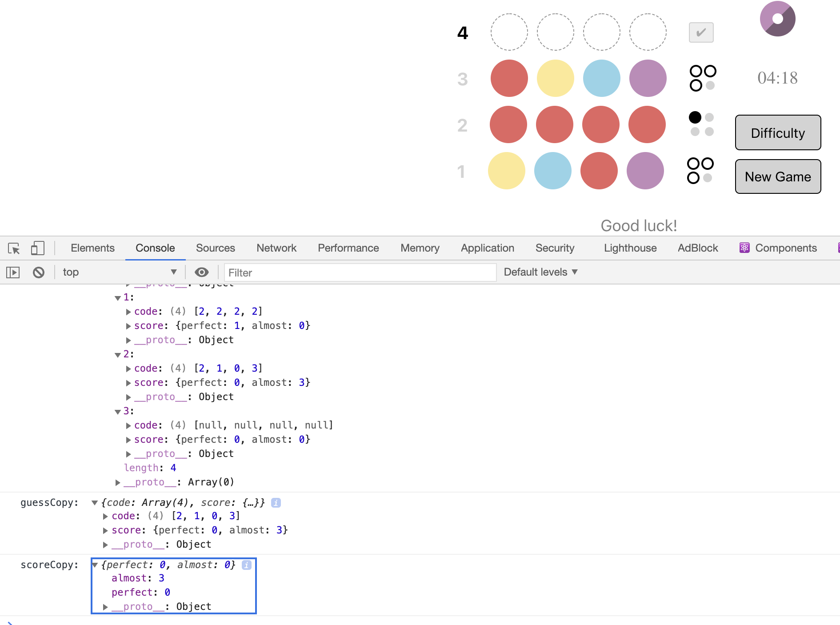
Task: Click inside the console Filter field
Action: pyautogui.click(x=360, y=272)
